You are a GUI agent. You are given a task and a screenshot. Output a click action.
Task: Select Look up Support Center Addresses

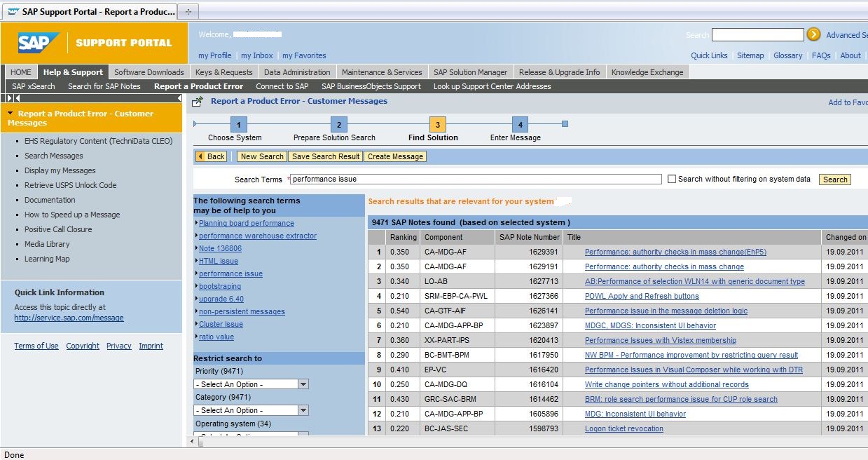(x=492, y=86)
